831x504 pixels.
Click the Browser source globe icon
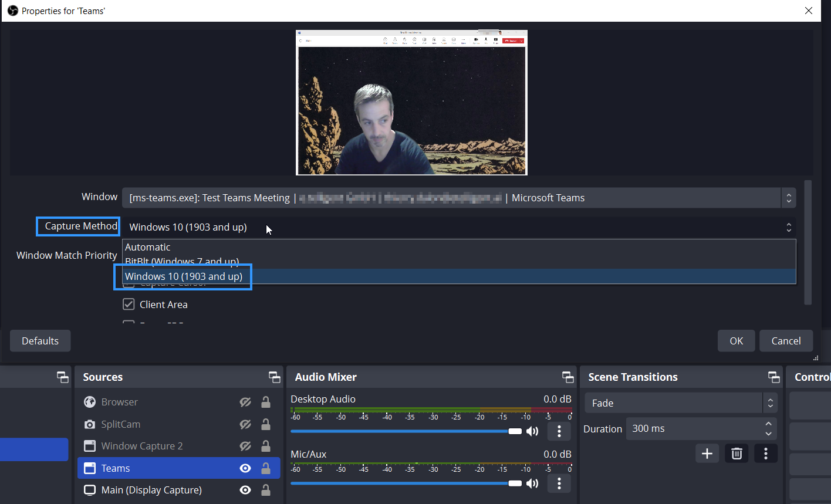(x=89, y=402)
